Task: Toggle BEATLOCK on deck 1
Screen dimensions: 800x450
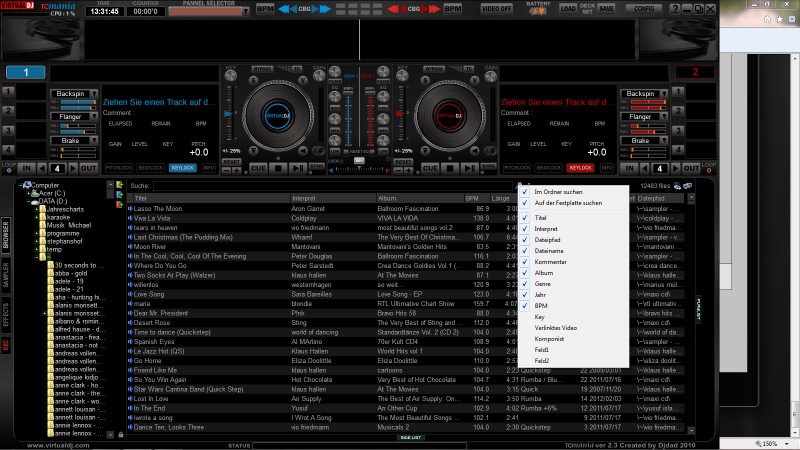Action: click(151, 168)
